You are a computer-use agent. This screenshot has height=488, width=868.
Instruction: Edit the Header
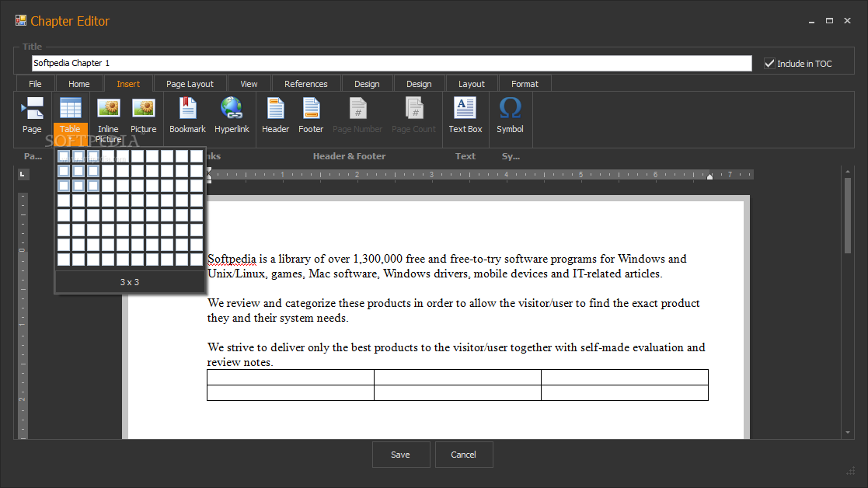(x=275, y=115)
